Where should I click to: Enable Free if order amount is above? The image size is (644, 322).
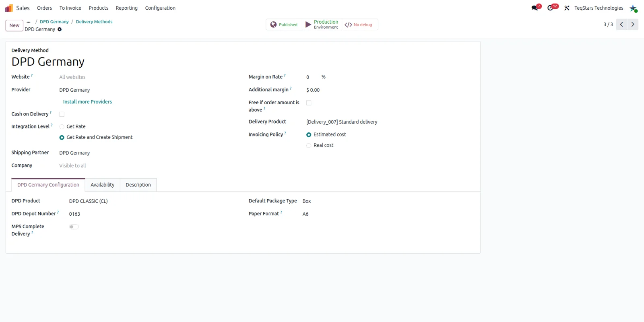tap(309, 103)
